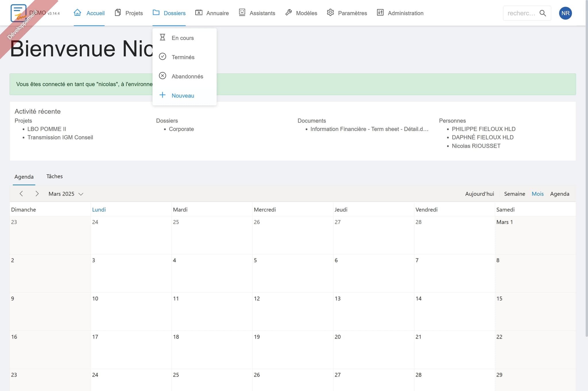The width and height of the screenshot is (588, 391).
Task: Click the home icon next to Accueil
Action: [77, 13]
